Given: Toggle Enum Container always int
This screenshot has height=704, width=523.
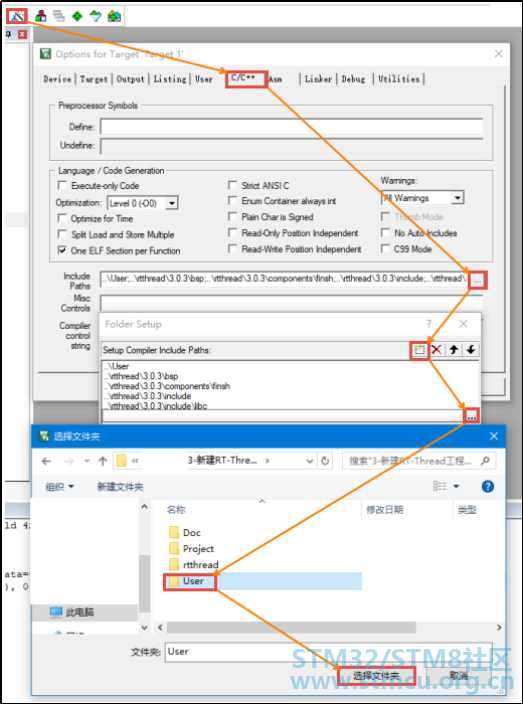Looking at the screenshot, I should 232,201.
